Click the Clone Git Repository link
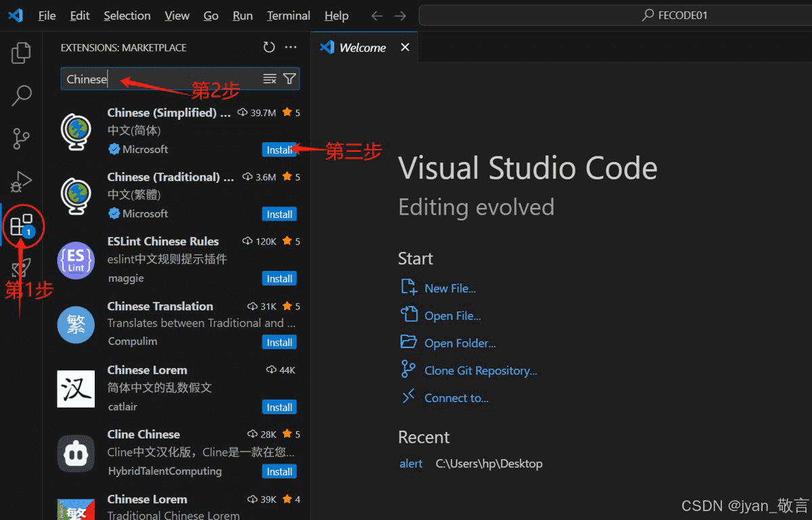Image resolution: width=812 pixels, height=520 pixels. click(x=480, y=370)
